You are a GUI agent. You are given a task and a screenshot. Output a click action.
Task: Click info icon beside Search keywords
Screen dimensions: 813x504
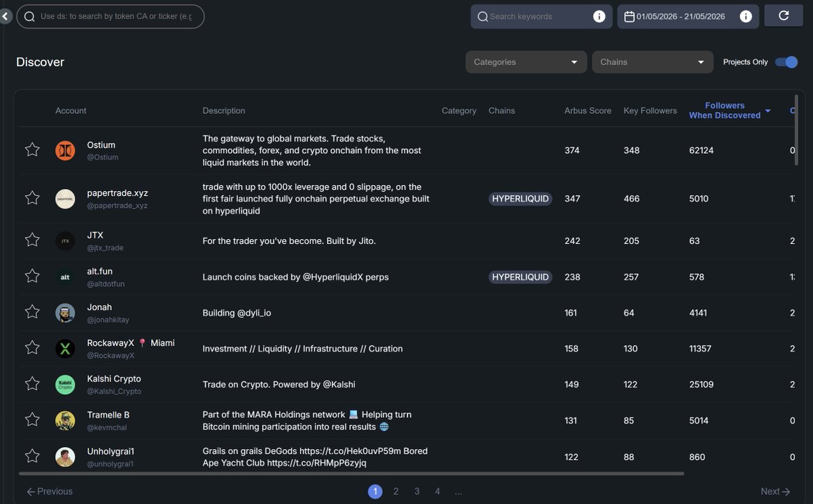point(599,16)
